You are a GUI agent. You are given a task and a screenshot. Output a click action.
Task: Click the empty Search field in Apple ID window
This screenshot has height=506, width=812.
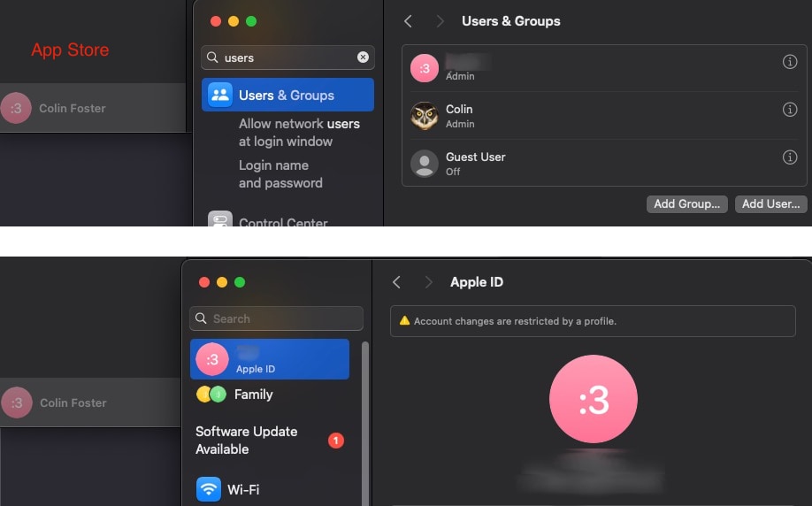(276, 318)
